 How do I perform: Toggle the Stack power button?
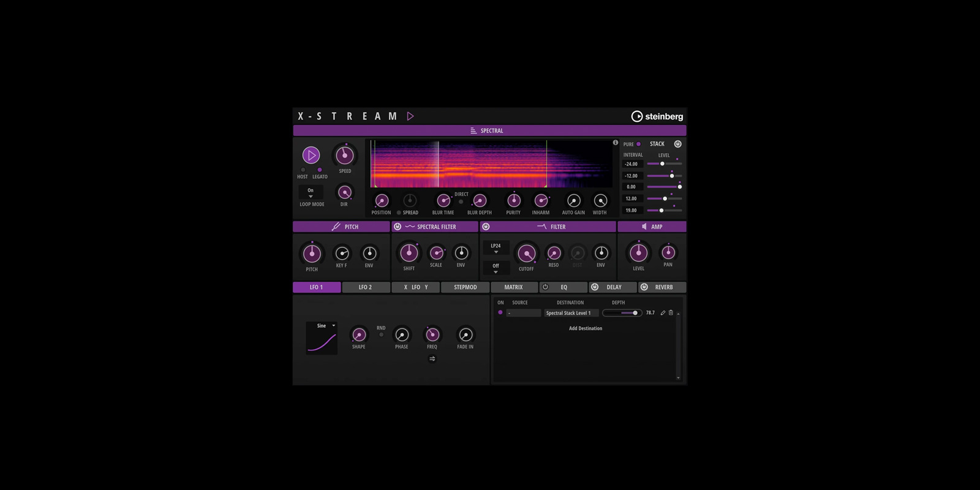[x=677, y=144]
